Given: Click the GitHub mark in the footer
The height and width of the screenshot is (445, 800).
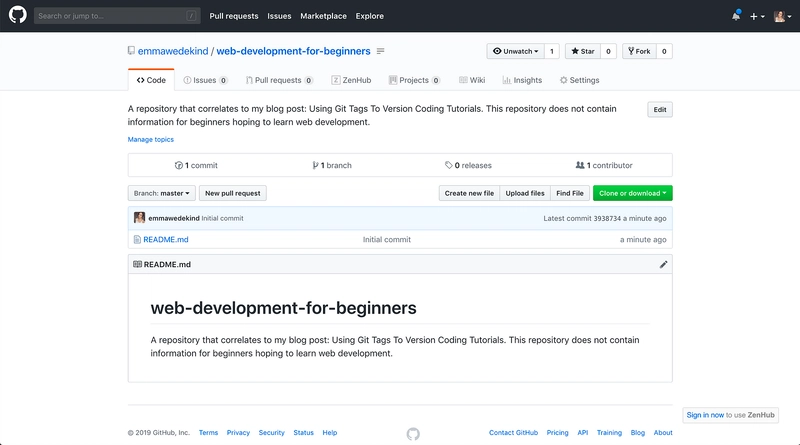Looking at the screenshot, I should pyautogui.click(x=413, y=434).
